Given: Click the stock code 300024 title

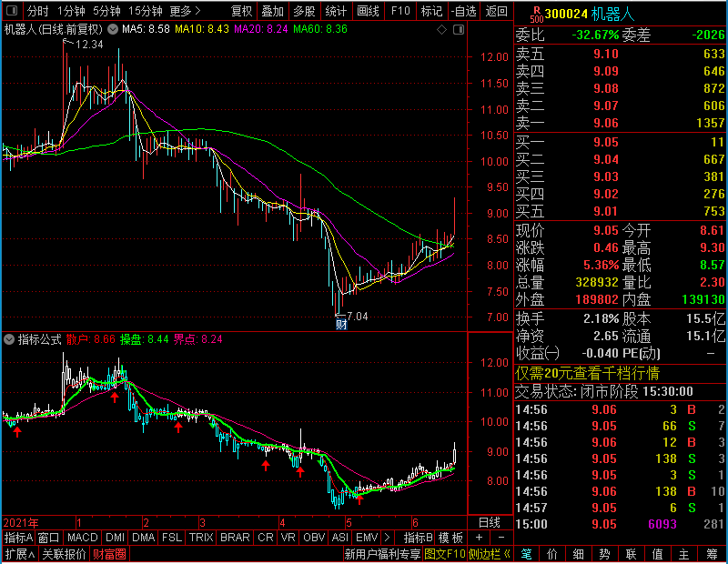Looking at the screenshot, I should coord(566,15).
